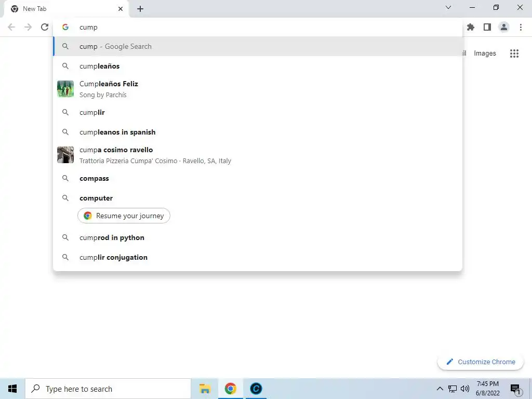Select 'cumplir conjugation' suggestion
The height and width of the screenshot is (399, 532).
258,257
